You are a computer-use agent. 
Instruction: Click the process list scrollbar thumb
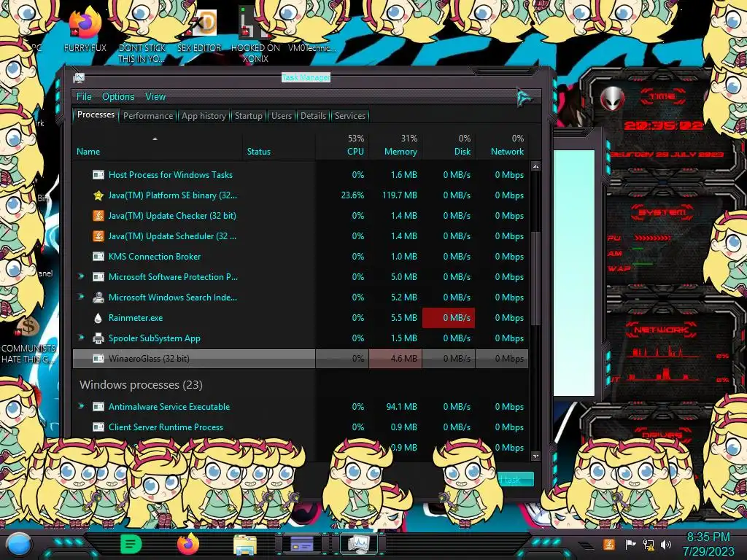pos(535,279)
